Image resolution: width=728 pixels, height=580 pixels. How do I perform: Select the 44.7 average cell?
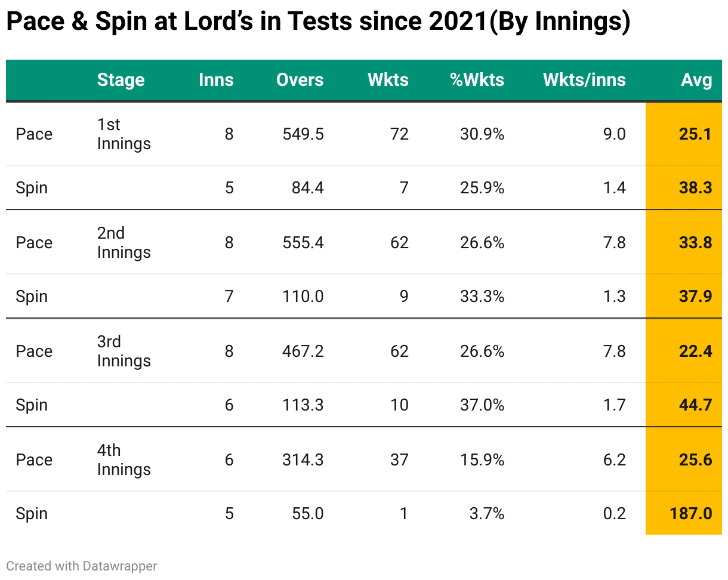click(x=695, y=405)
